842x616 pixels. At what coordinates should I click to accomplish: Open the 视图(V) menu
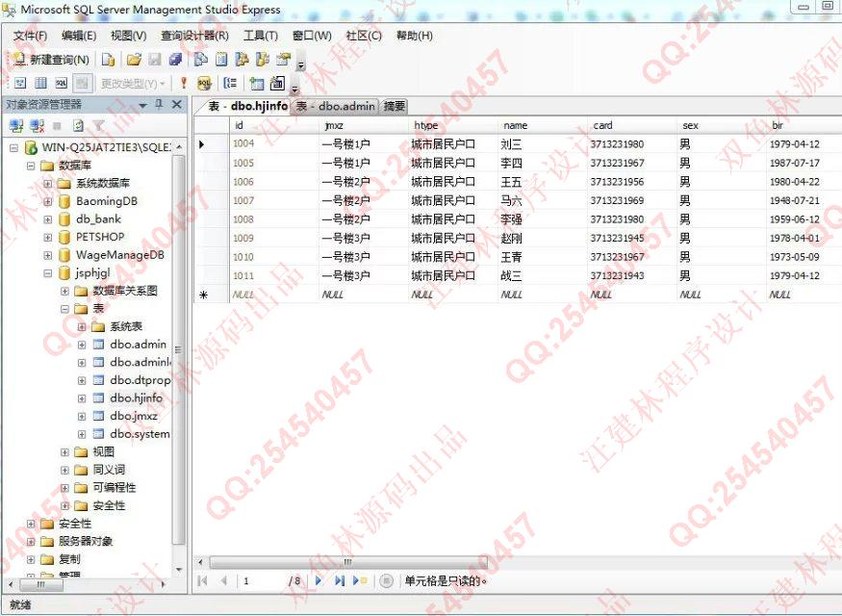point(128,36)
